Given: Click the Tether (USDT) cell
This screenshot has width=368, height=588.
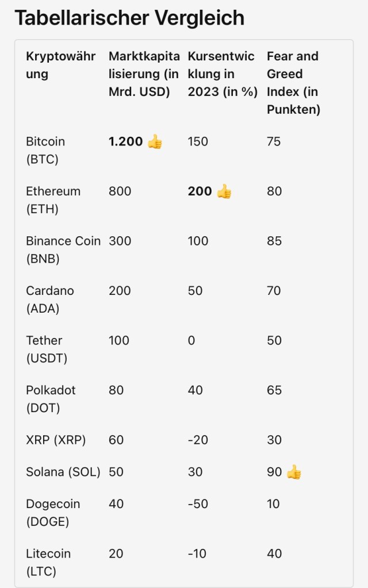Looking at the screenshot, I should 47,349.
